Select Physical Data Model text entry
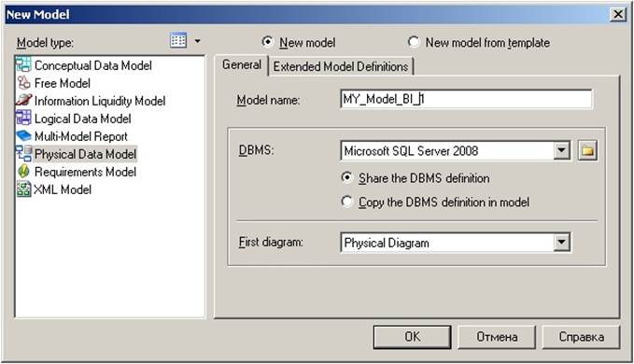The width and height of the screenshot is (634, 364). pyautogui.click(x=85, y=154)
